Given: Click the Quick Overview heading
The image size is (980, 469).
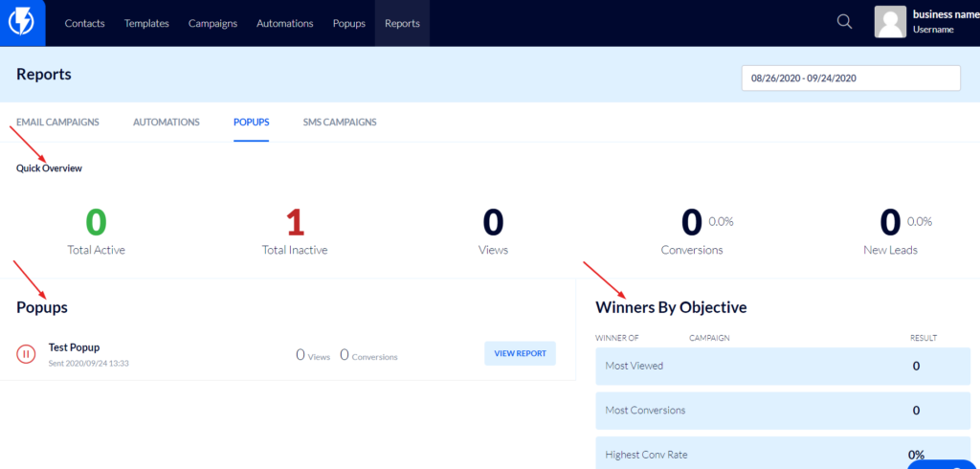Looking at the screenshot, I should point(49,168).
